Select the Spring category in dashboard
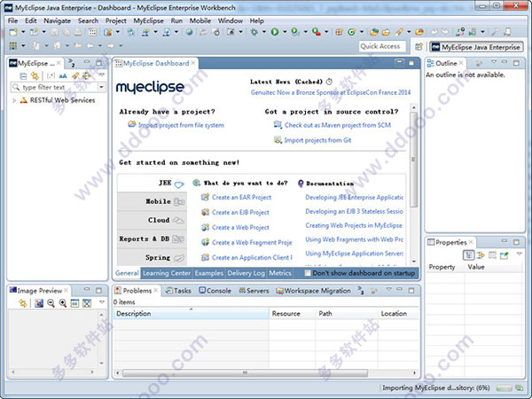 pos(152,257)
